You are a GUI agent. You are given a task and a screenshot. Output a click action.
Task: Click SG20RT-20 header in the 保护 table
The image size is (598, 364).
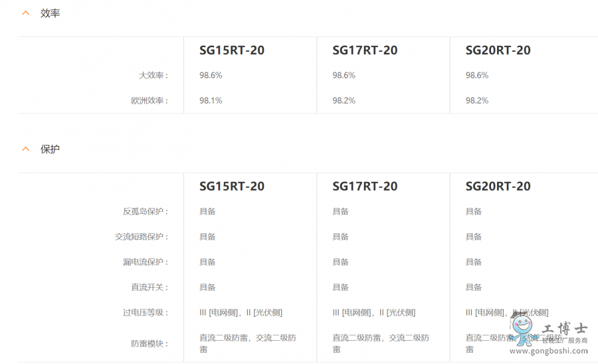pyautogui.click(x=498, y=187)
